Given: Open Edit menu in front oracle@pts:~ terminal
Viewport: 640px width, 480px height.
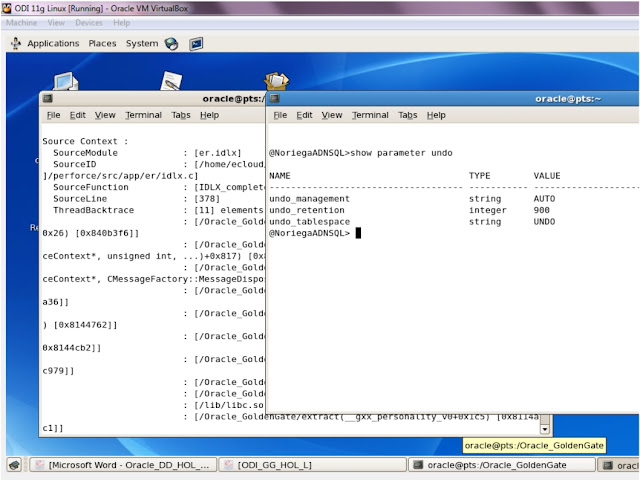Looking at the screenshot, I should tap(304, 115).
